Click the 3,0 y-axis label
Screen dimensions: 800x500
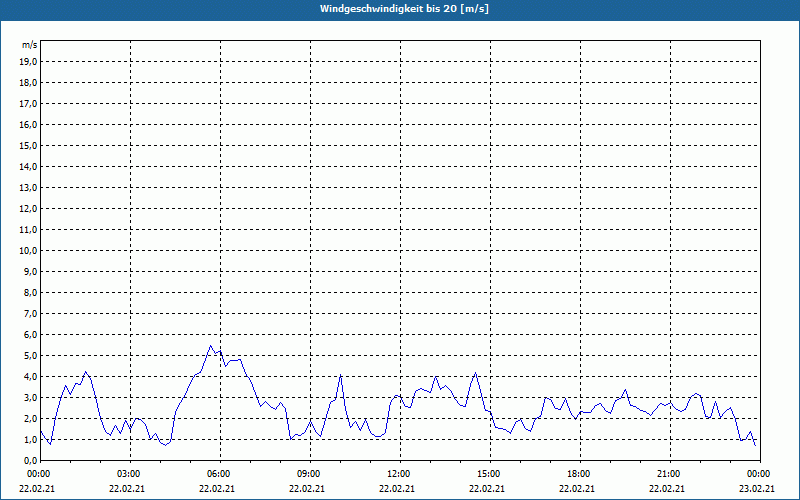[30, 397]
